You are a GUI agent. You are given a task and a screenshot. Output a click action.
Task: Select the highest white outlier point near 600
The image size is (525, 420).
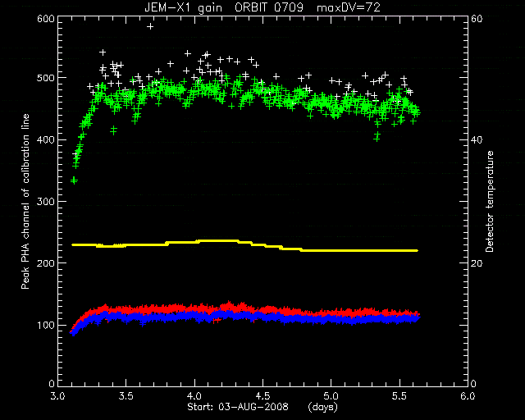150,26
